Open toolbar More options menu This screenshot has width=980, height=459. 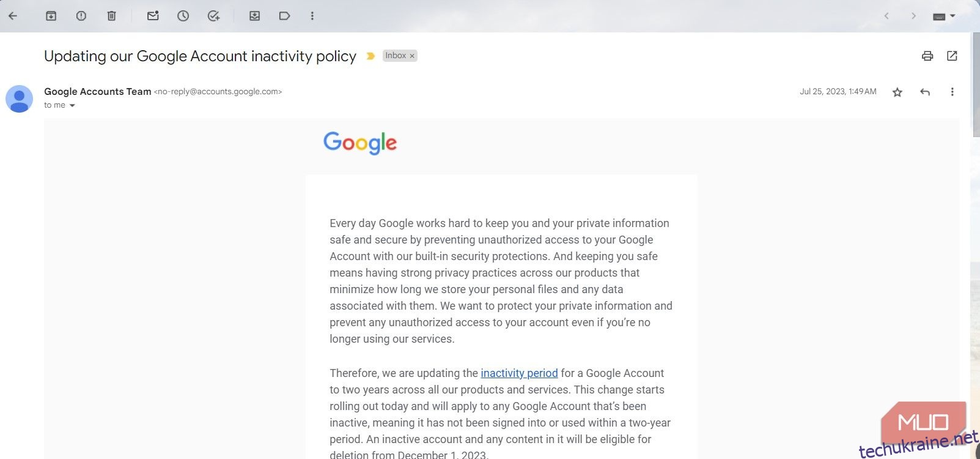click(312, 16)
